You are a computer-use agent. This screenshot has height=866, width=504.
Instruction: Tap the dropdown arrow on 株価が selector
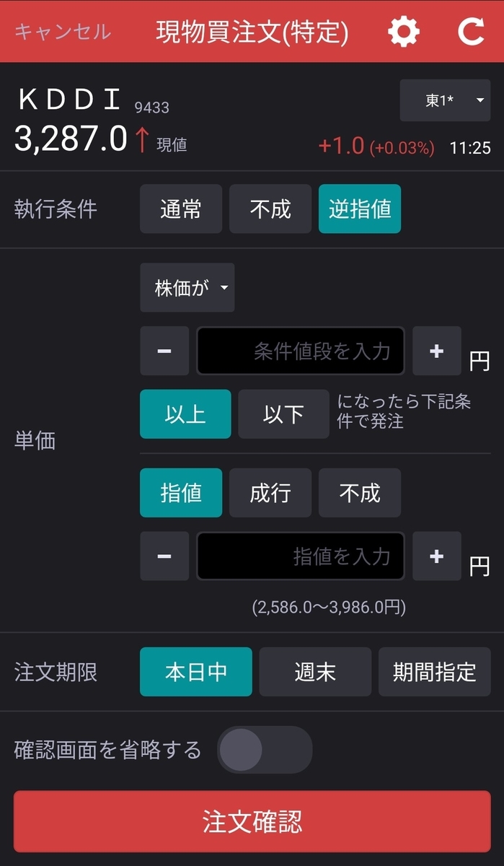click(x=225, y=287)
